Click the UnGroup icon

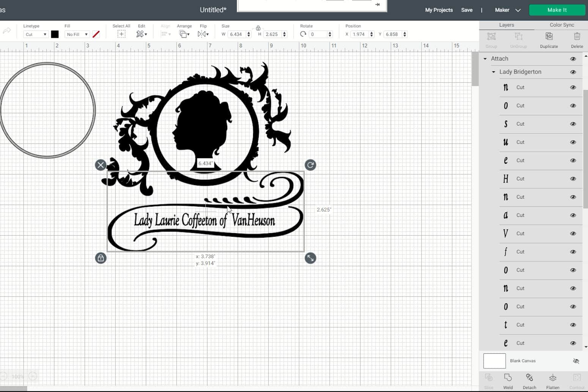[519, 37]
